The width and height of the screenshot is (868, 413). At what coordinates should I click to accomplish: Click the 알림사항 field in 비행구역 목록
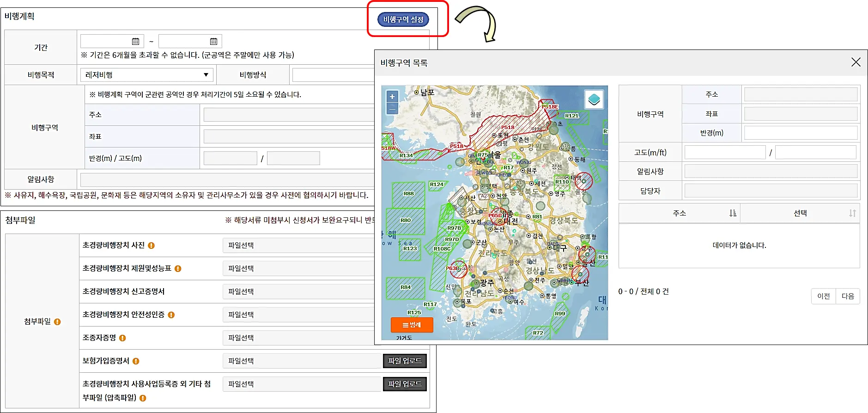[771, 171]
